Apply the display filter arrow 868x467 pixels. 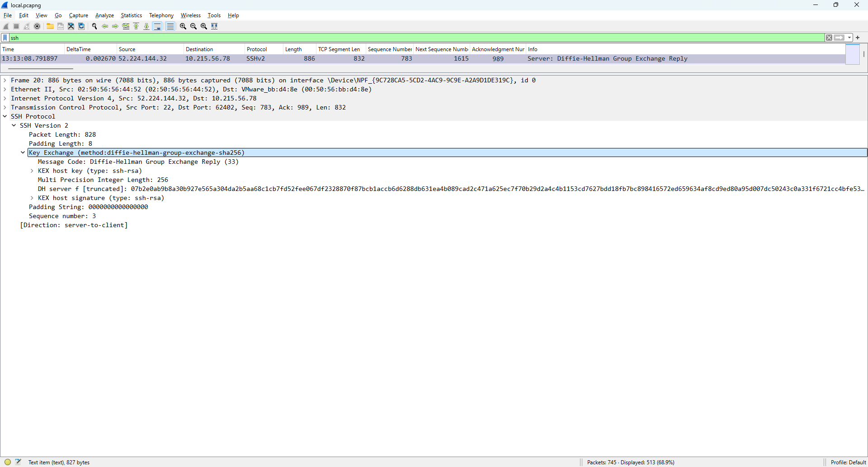839,38
